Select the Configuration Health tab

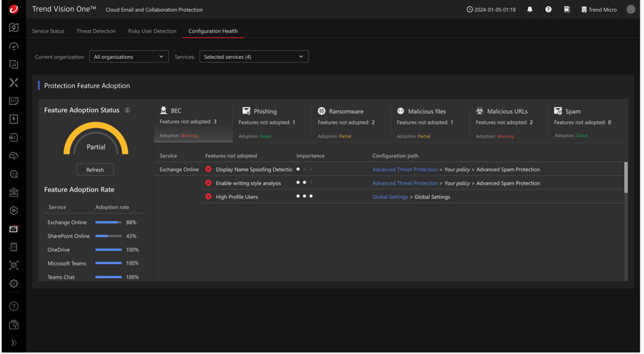pyautogui.click(x=213, y=31)
